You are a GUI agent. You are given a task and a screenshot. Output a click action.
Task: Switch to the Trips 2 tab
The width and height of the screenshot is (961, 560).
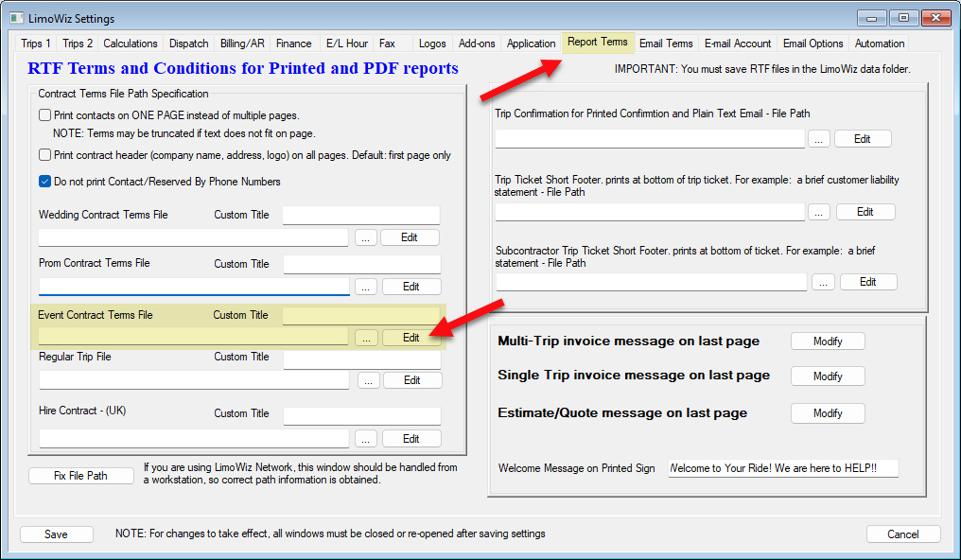coord(78,44)
